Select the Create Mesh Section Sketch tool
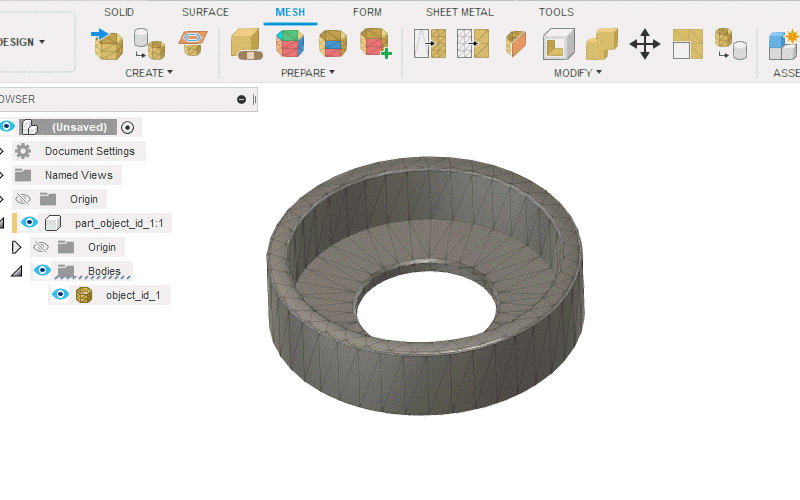The width and height of the screenshot is (800, 500). 193,43
